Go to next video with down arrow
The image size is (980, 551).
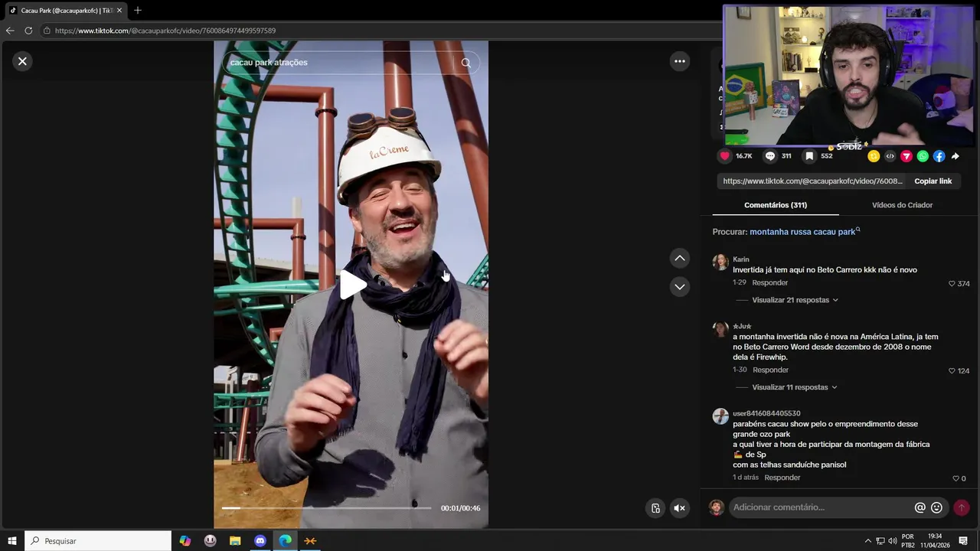click(680, 287)
